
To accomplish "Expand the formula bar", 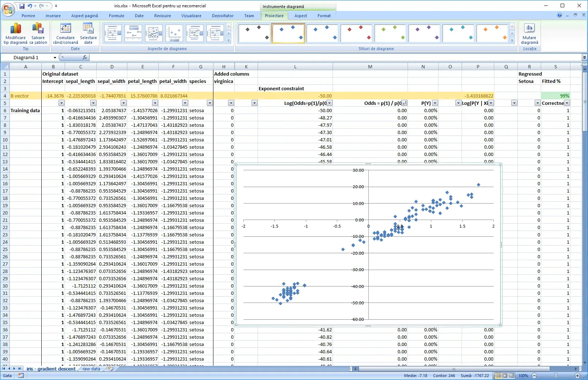I will click(x=584, y=57).
